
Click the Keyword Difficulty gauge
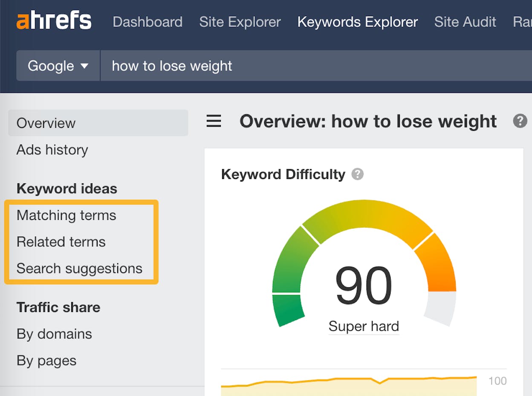[x=364, y=263]
